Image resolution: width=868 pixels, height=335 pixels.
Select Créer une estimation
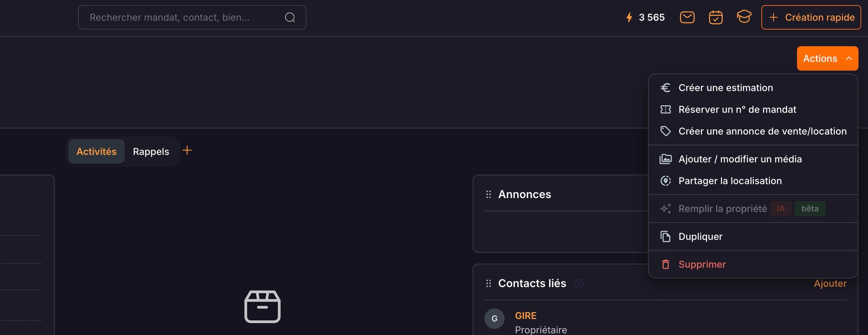coord(753,88)
